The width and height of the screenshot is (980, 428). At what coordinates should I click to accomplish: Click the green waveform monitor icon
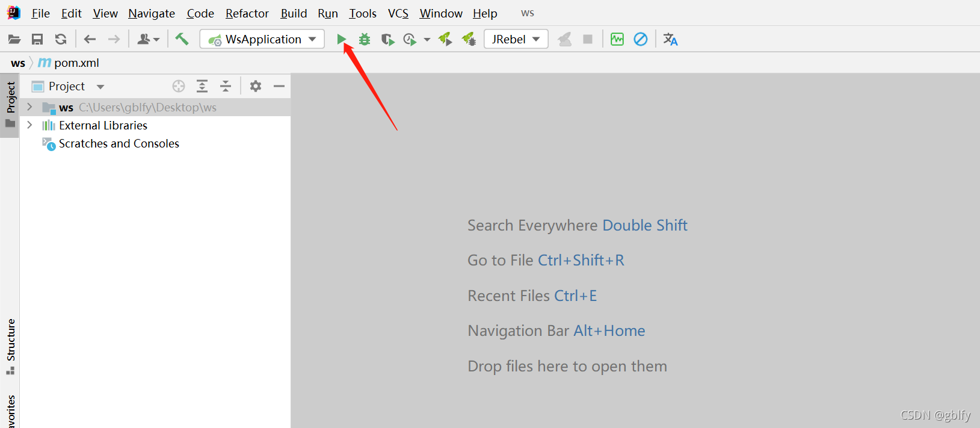[617, 40]
